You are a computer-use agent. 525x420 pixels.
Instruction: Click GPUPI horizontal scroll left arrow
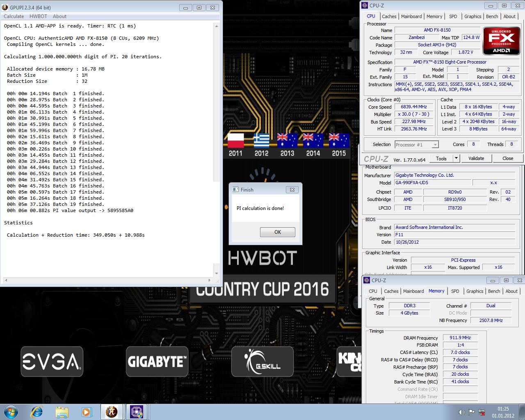click(x=5, y=281)
